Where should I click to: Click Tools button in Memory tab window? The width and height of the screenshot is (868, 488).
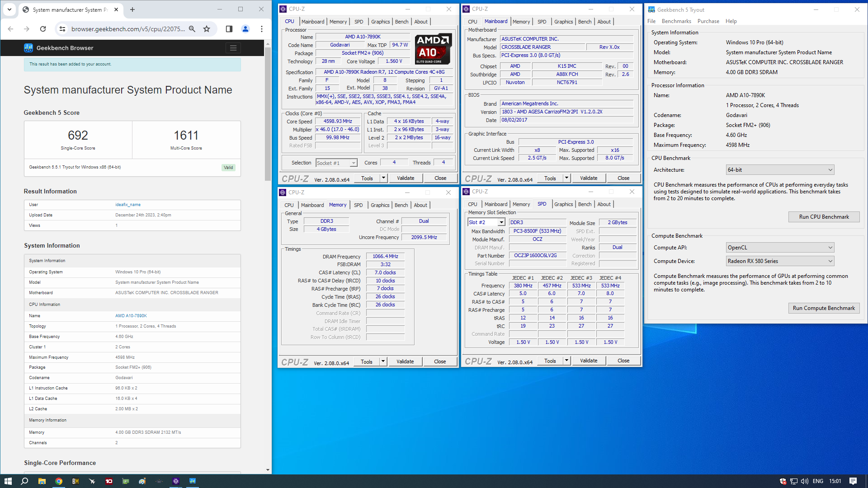[367, 361]
